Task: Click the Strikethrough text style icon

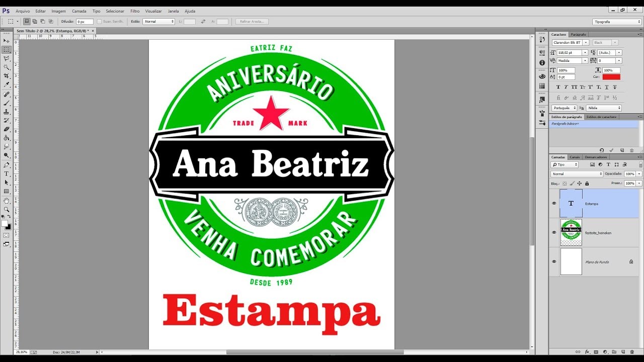Action: point(615,87)
